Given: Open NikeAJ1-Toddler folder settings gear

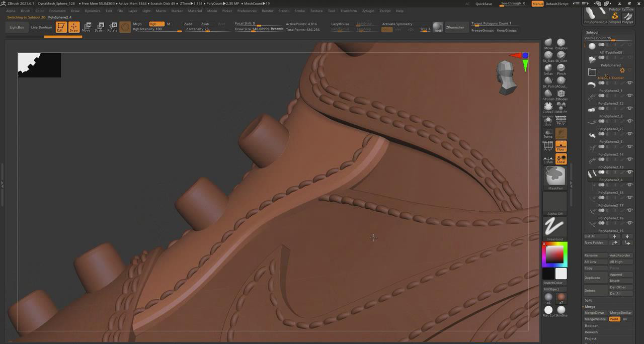Looking at the screenshot, I should point(622,70).
